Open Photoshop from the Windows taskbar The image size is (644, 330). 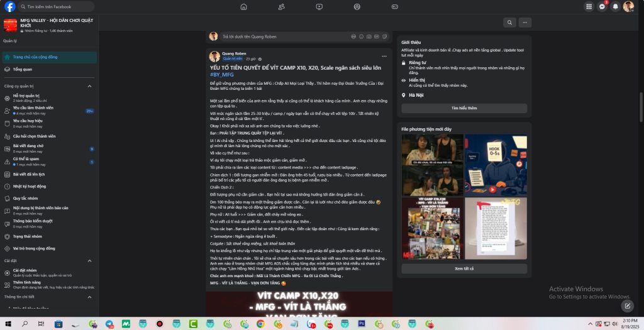[x=362, y=324]
